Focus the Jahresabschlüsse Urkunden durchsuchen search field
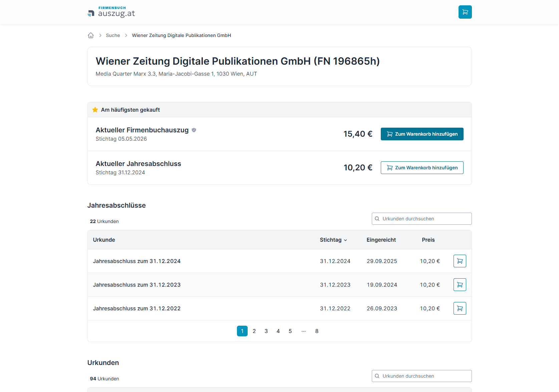 click(422, 219)
